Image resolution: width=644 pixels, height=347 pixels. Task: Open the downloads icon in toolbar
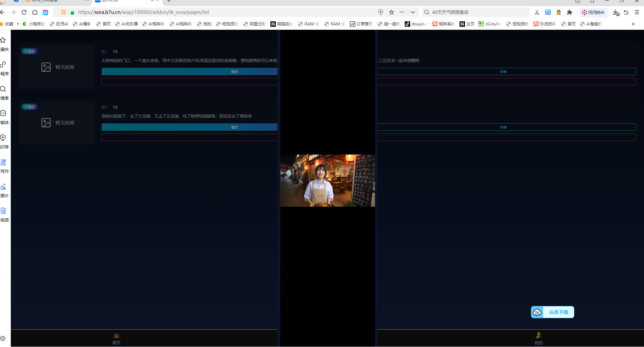point(616,12)
